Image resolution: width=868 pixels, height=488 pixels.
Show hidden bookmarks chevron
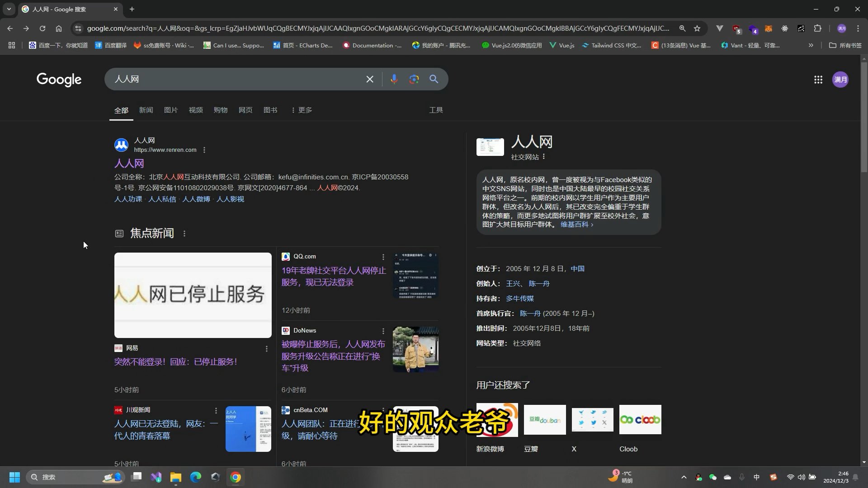[x=811, y=45]
